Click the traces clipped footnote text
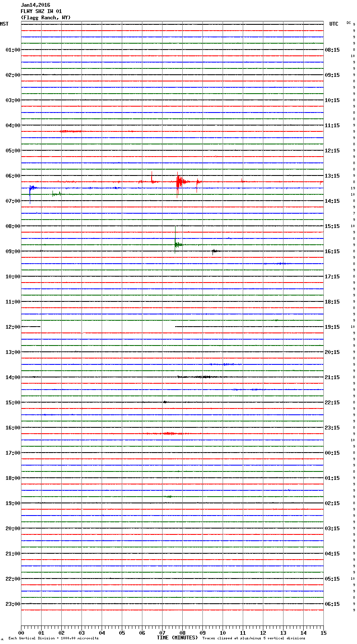The height and width of the screenshot is (644, 357). coord(254,639)
